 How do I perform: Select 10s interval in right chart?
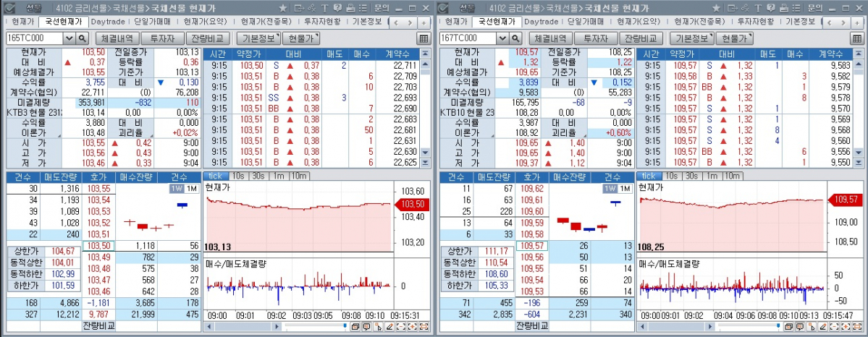coord(672,176)
